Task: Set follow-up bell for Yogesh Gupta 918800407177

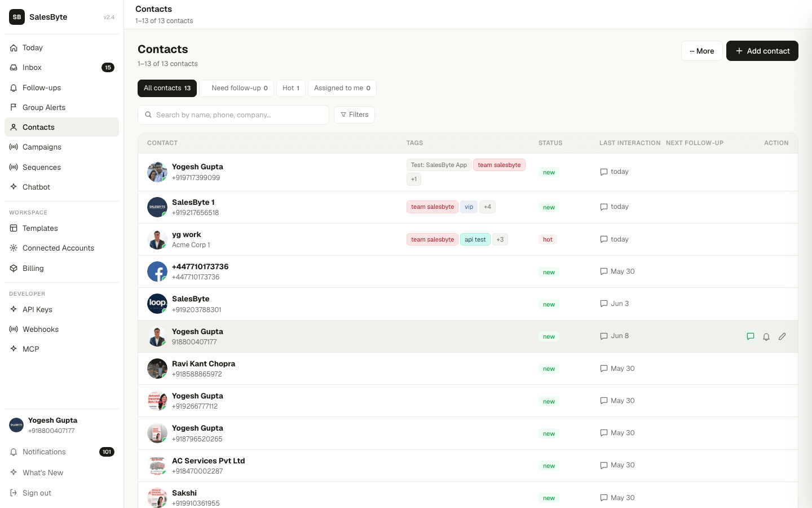Action: click(766, 336)
